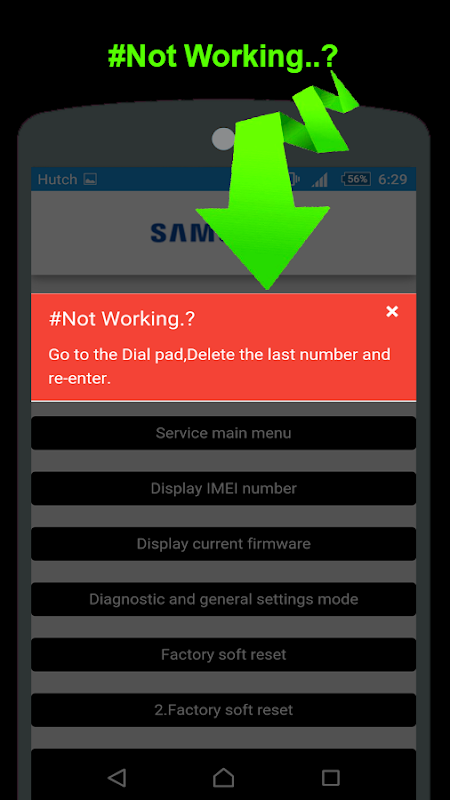Select the first Factory soft reset
Image resolution: width=450 pixels, height=800 pixels.
coord(223,655)
